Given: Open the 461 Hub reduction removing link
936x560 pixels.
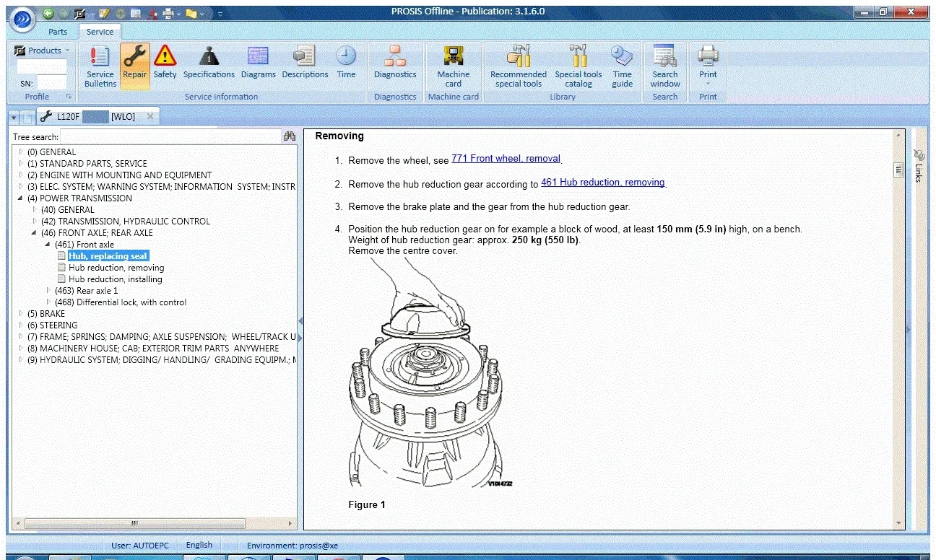Looking at the screenshot, I should click(603, 182).
